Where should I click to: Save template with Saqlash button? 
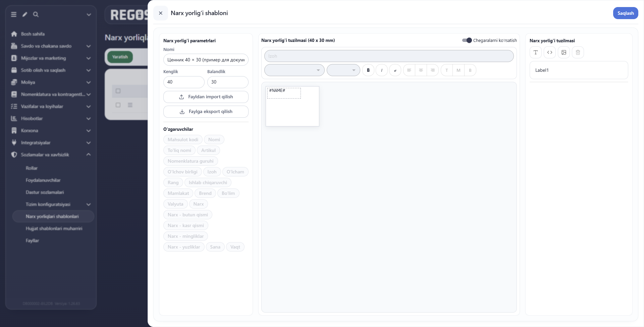pyautogui.click(x=626, y=13)
